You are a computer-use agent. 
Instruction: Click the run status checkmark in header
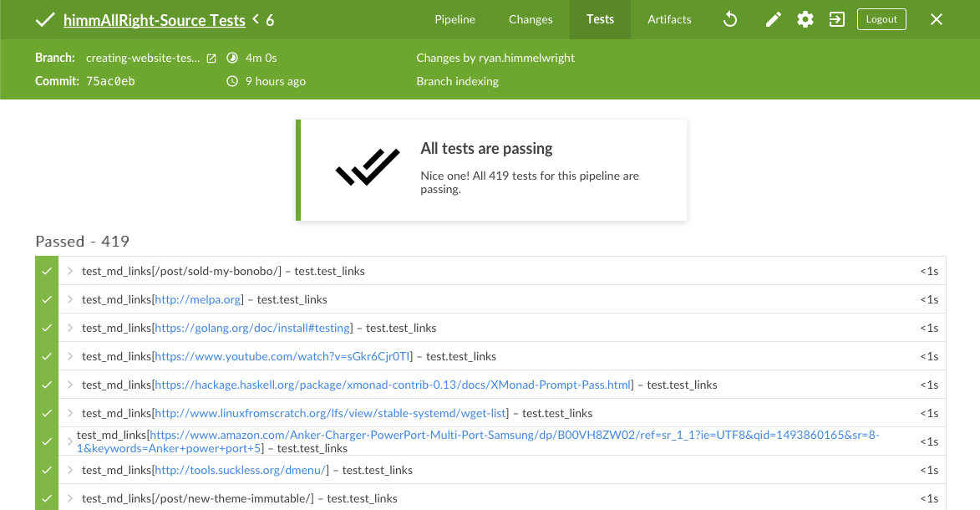pyautogui.click(x=45, y=19)
